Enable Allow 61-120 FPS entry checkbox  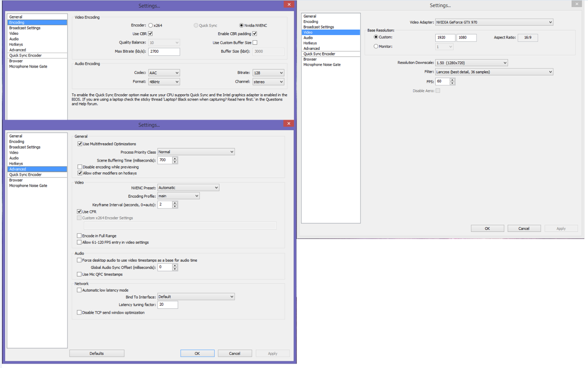pos(79,242)
